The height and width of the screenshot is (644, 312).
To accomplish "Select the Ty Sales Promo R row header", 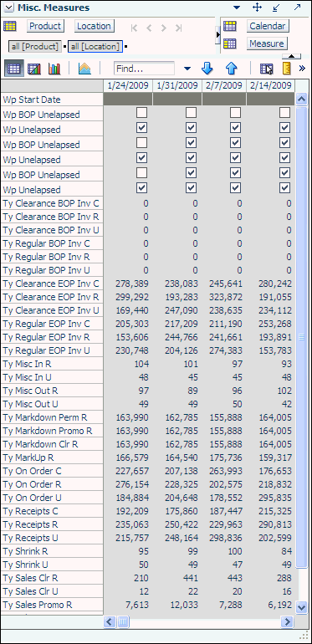I will (x=52, y=605).
